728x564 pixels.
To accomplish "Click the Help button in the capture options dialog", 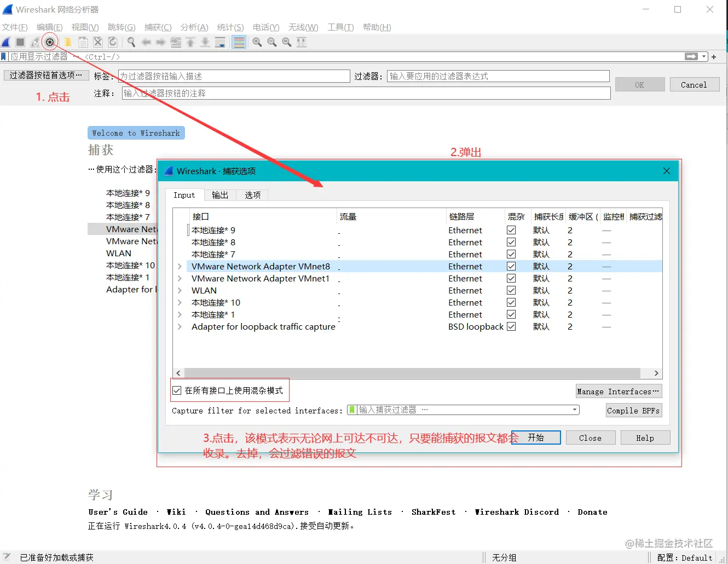I will 645,438.
